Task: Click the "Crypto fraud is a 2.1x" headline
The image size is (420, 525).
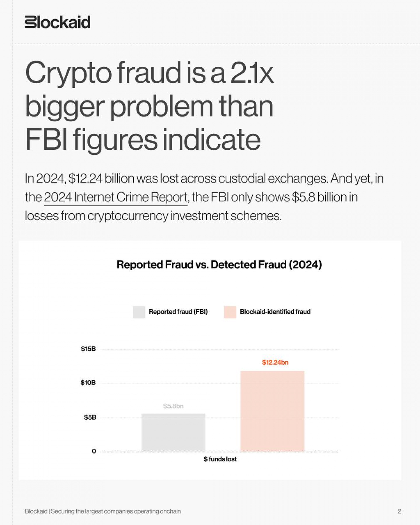Action: pyautogui.click(x=149, y=73)
